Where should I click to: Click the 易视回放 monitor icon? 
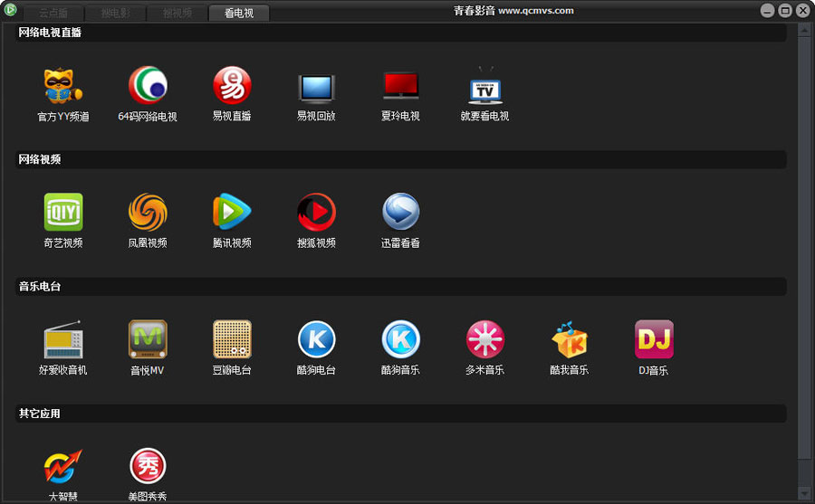(x=316, y=87)
